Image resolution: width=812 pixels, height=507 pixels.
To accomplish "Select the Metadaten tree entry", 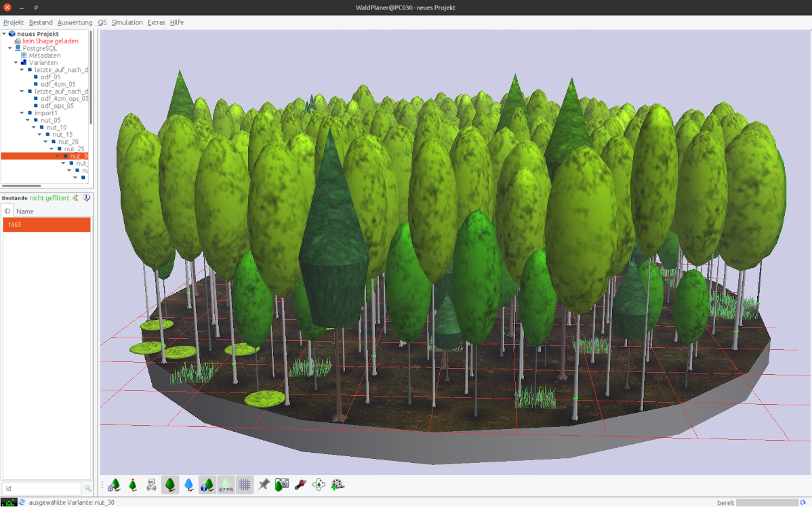I will click(x=44, y=56).
